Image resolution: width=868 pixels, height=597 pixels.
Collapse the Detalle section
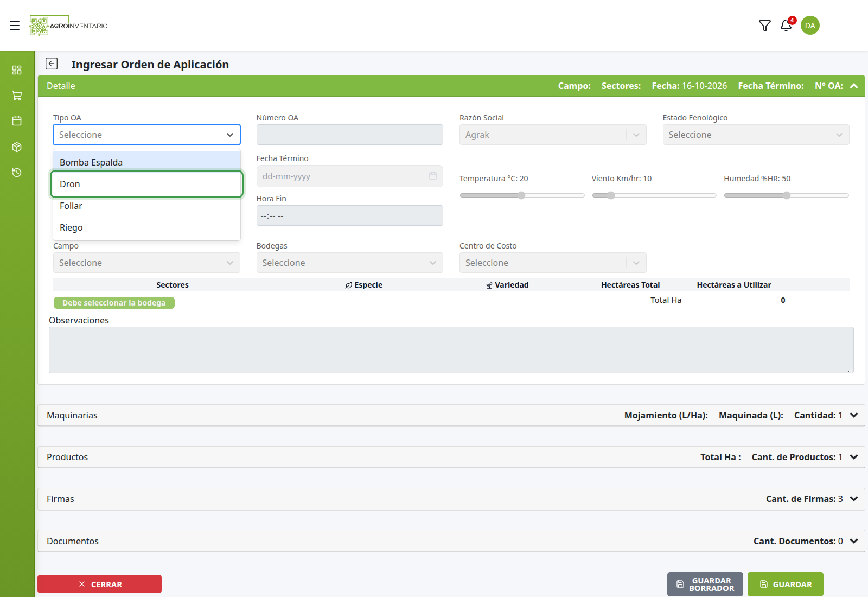(854, 86)
